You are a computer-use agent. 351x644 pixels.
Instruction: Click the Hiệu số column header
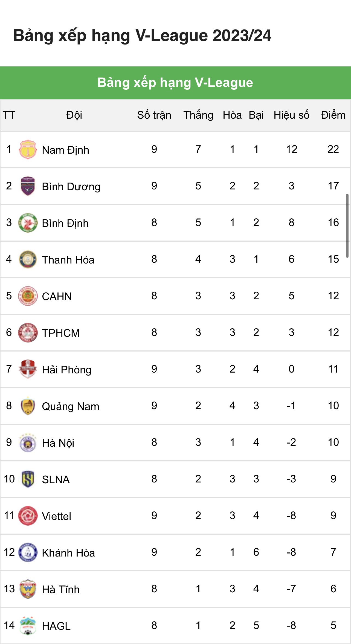click(291, 115)
